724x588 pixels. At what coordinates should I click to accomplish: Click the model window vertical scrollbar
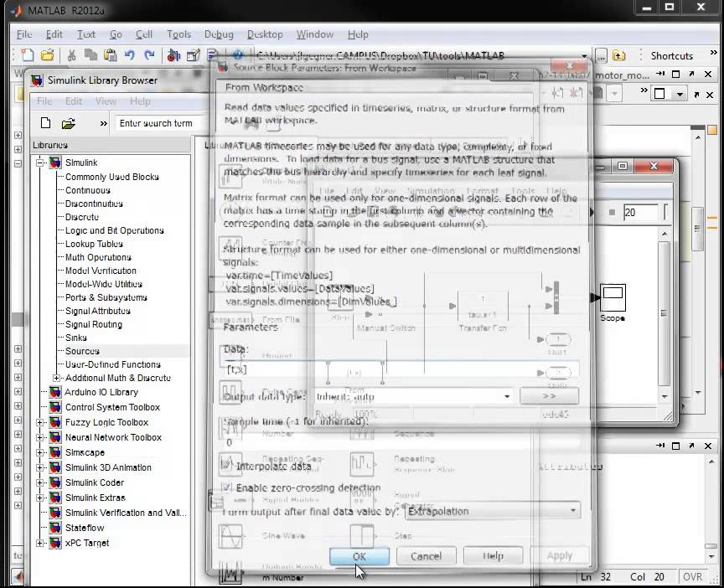tap(664, 314)
